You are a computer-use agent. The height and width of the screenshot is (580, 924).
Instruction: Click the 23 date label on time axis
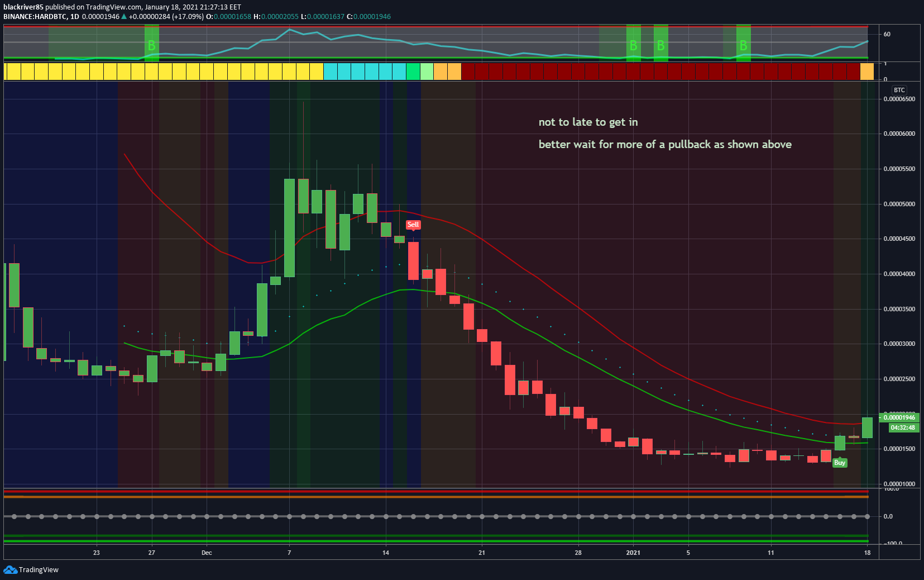[x=97, y=553]
